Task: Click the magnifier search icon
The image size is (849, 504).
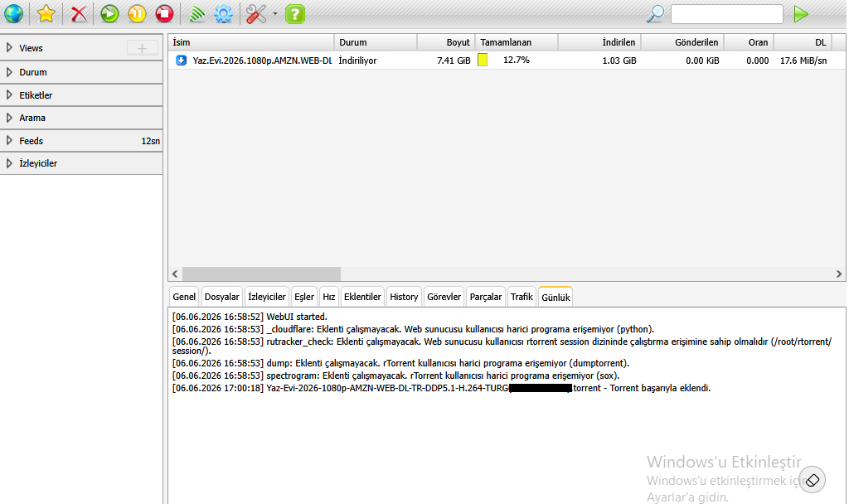Action: pyautogui.click(x=655, y=13)
